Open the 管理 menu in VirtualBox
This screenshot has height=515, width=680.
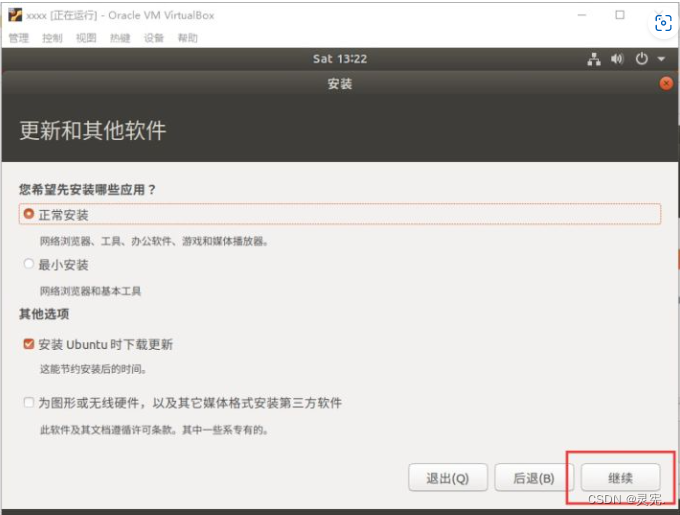[19, 38]
